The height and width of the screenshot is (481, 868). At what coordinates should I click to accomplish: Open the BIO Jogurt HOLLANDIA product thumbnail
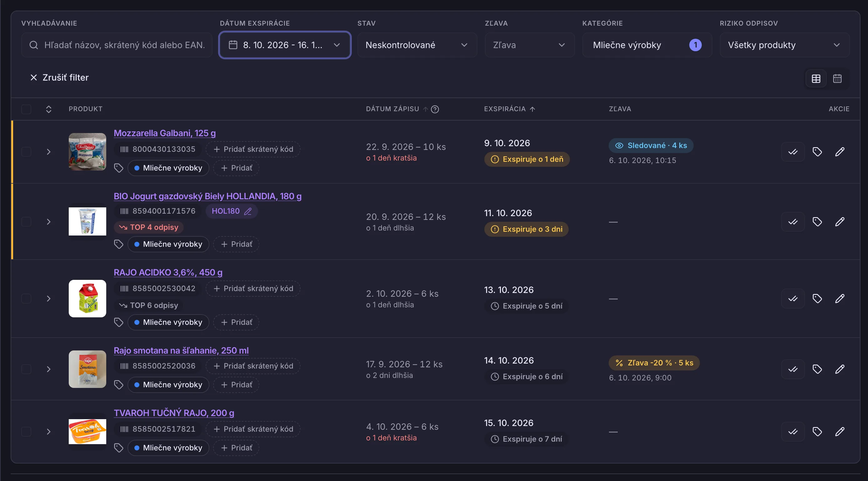click(x=87, y=221)
